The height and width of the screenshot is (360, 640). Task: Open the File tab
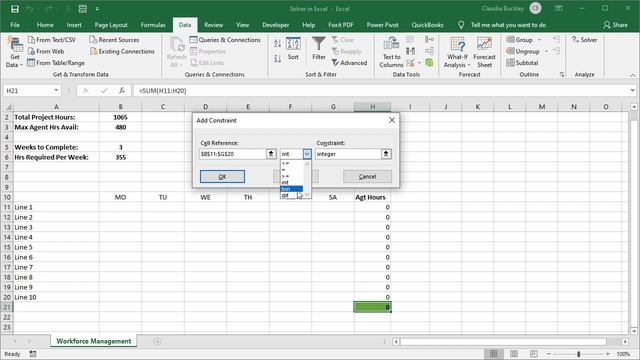tap(15, 25)
